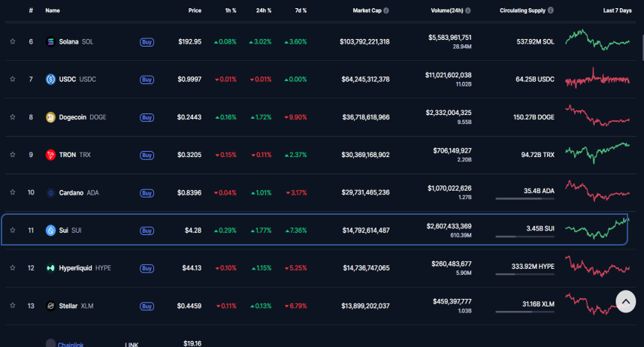Open the USDC coin page link
Image resolution: width=644 pixels, height=347 pixels.
pos(77,80)
